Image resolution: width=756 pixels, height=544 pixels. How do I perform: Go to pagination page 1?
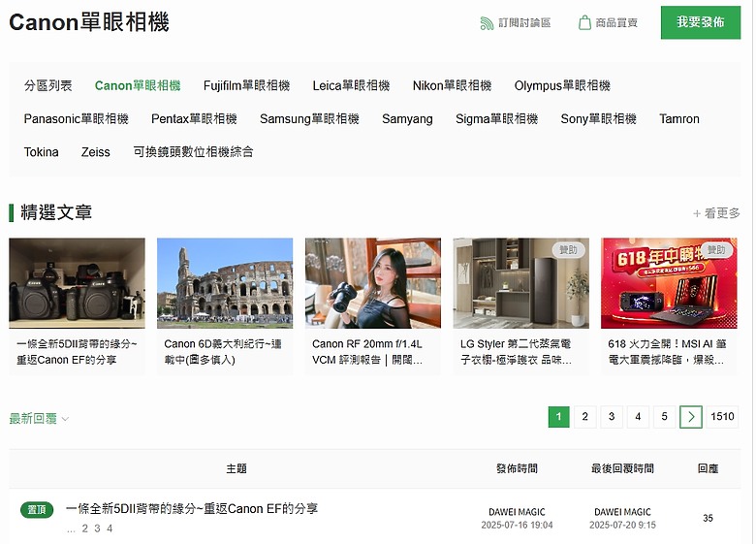pos(559,417)
